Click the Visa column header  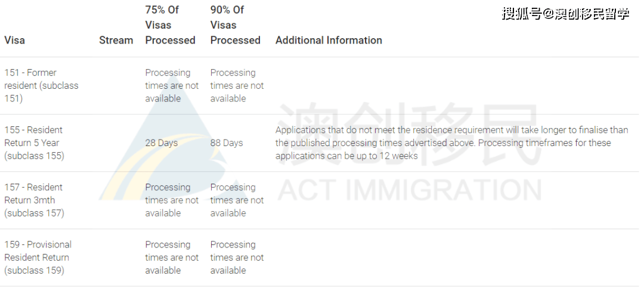[x=14, y=40]
